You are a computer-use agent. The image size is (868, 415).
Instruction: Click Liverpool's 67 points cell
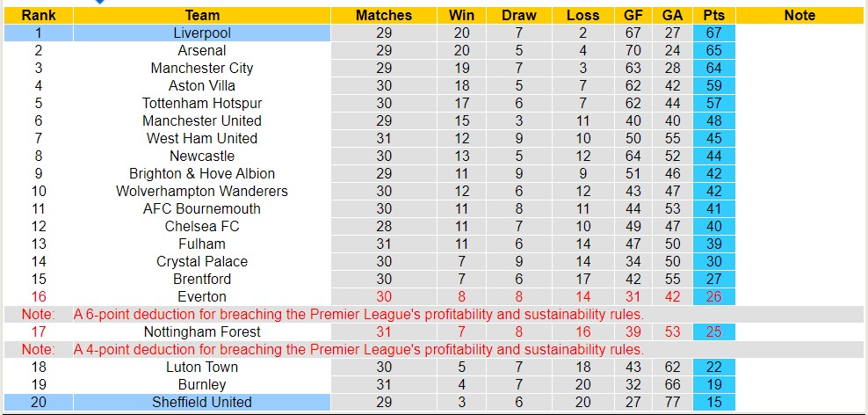(713, 33)
